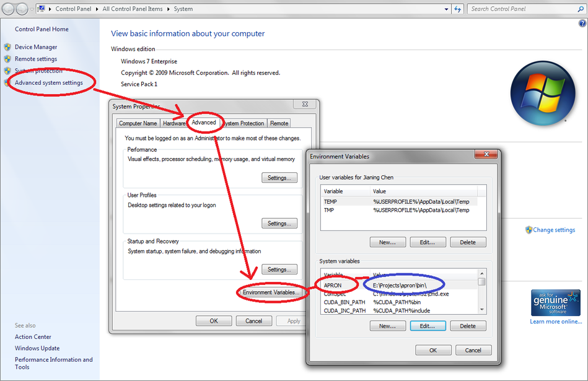588x381 pixels.
Task: Select the APRON system variable row
Action: point(400,286)
